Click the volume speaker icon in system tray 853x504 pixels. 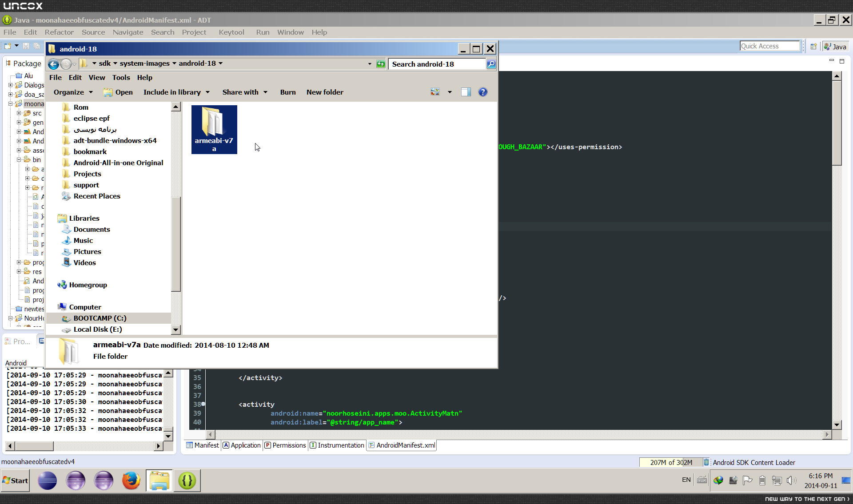coord(791,480)
